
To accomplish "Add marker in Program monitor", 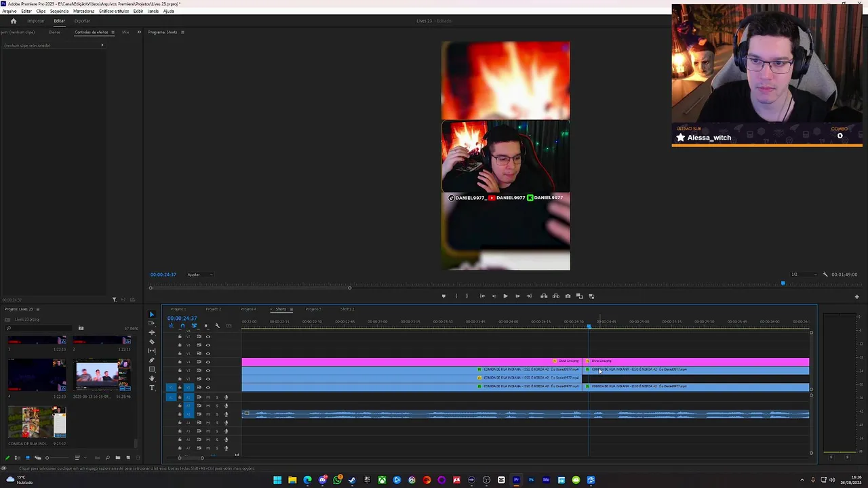I will point(443,296).
